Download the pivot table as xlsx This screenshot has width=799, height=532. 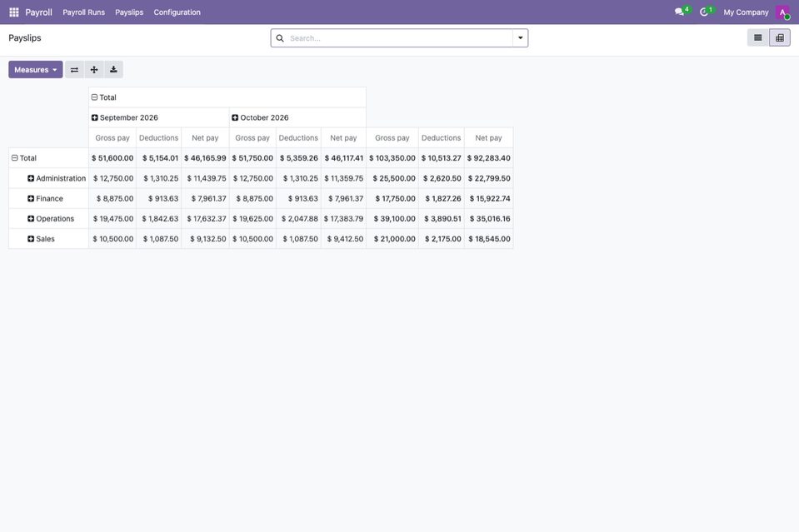point(113,70)
